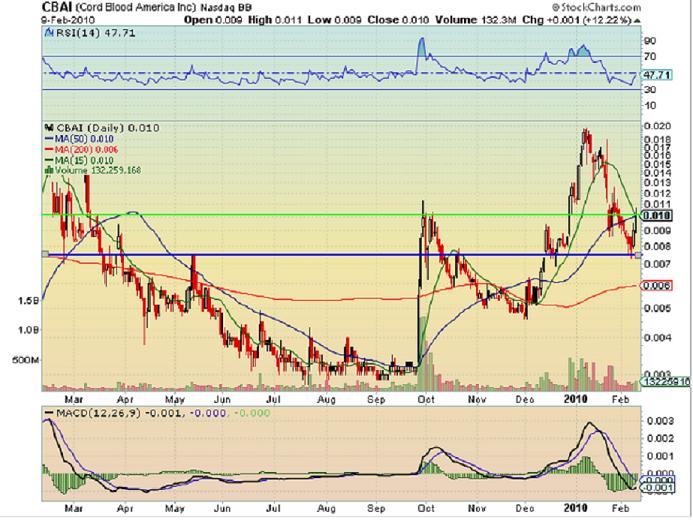Click Oct on the price chart time axis
The width and height of the screenshot is (693, 520).
426,399
